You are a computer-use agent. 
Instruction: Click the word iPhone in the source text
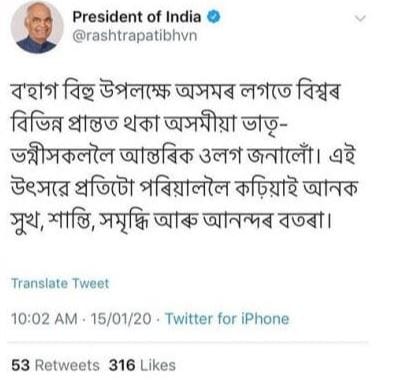(265, 319)
